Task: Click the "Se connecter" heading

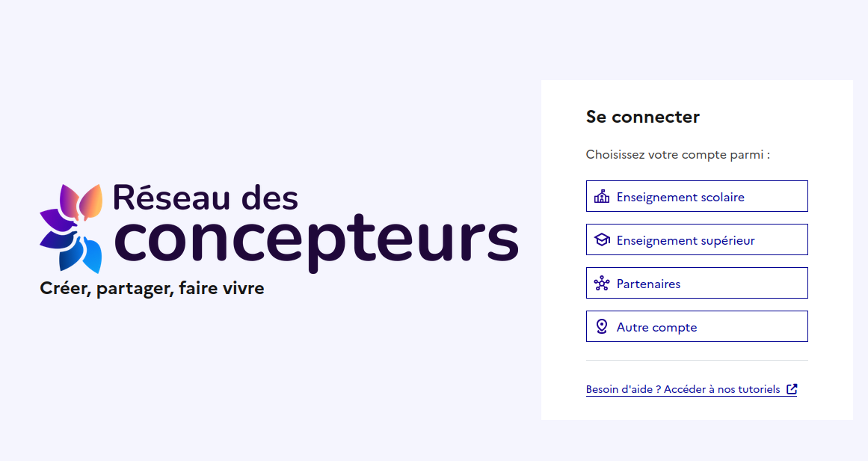Action: [643, 117]
